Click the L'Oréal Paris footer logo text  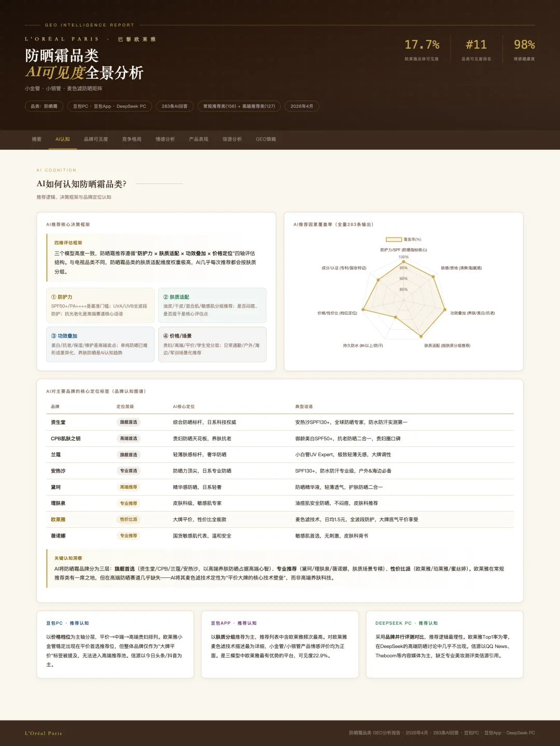[44, 733]
